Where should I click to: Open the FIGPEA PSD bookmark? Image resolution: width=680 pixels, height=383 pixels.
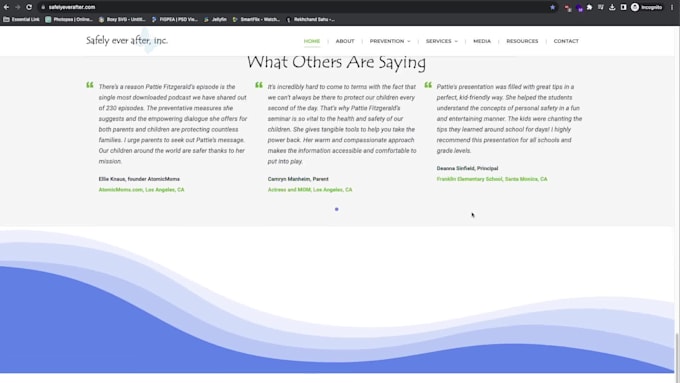[x=175, y=20]
